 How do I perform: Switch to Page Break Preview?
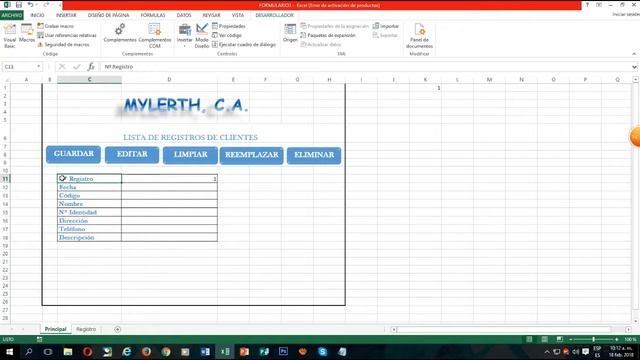click(x=560, y=339)
